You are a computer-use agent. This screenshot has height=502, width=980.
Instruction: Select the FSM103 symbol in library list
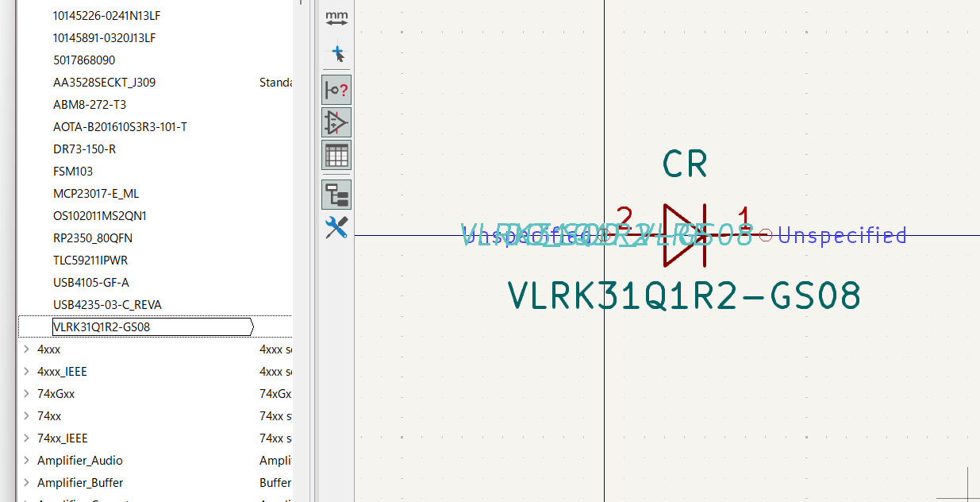[72, 172]
